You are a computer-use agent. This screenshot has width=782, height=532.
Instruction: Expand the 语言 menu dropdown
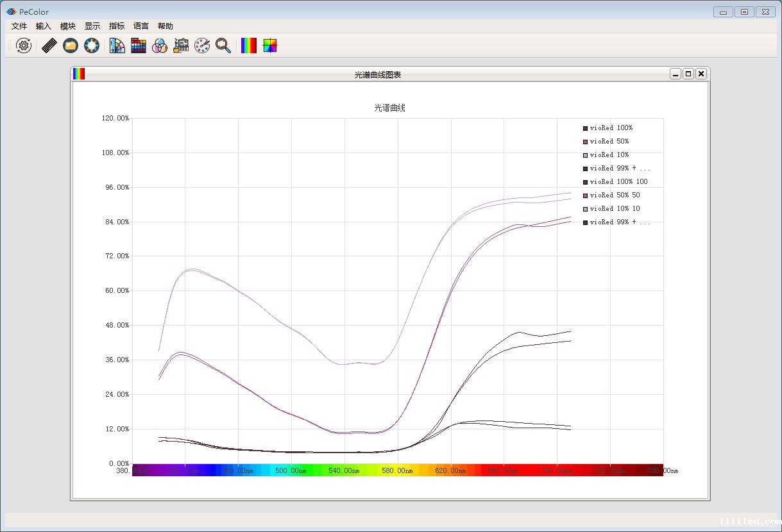pos(141,26)
